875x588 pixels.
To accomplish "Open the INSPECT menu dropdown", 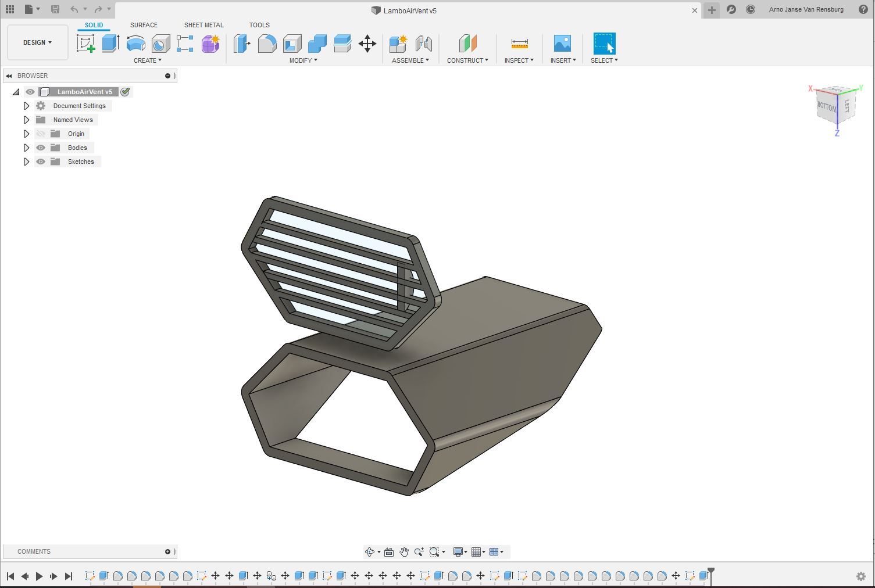I will [x=519, y=60].
